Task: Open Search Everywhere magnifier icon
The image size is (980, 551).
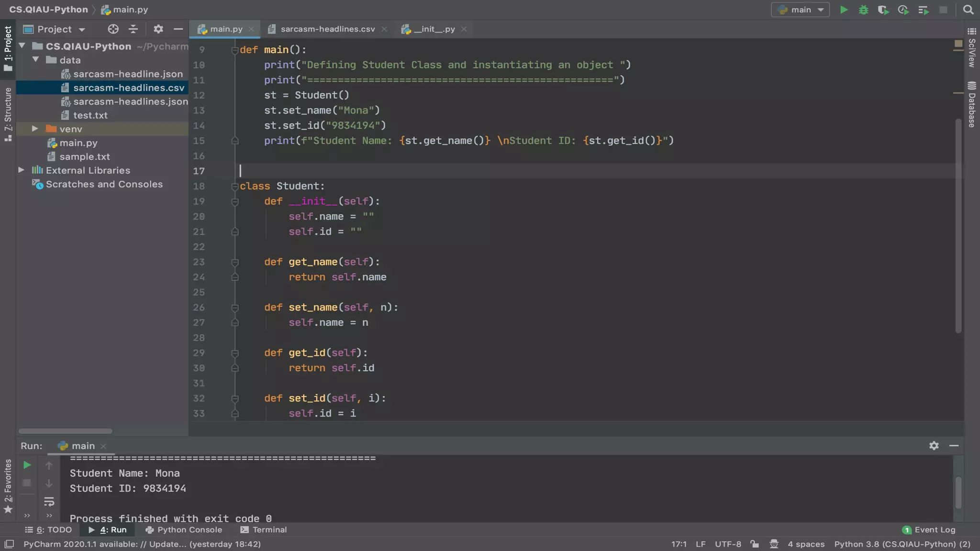Action: 968,10
